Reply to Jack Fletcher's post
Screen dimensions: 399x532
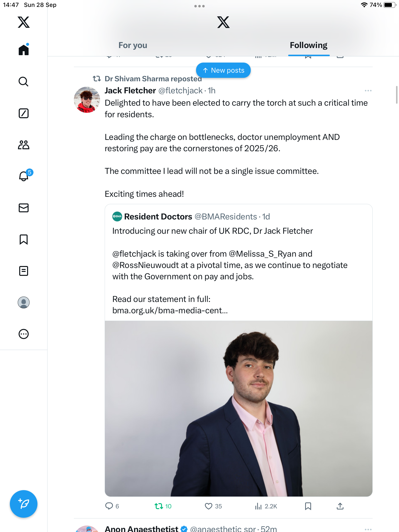point(109,506)
